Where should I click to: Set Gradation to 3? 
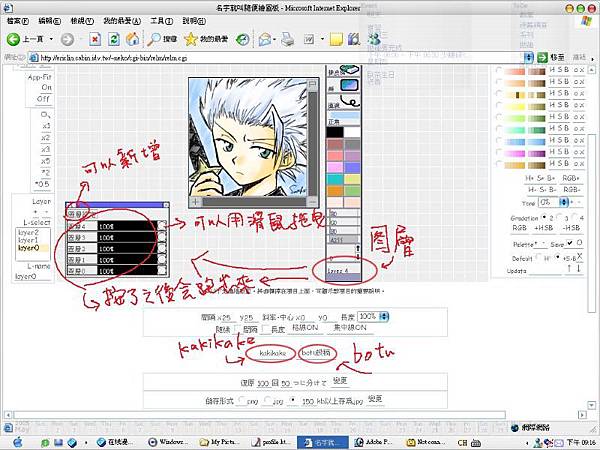pos(560,217)
